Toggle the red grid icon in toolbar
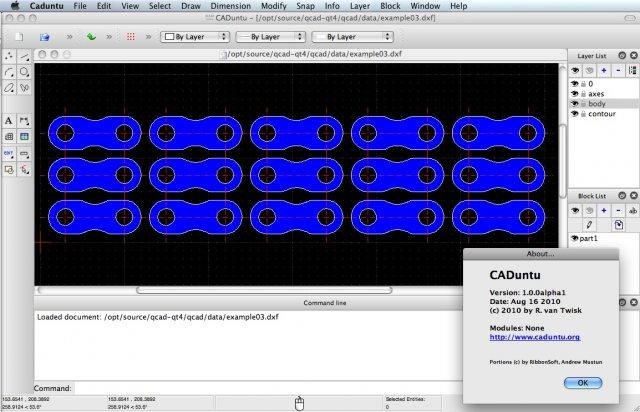 pos(131,37)
